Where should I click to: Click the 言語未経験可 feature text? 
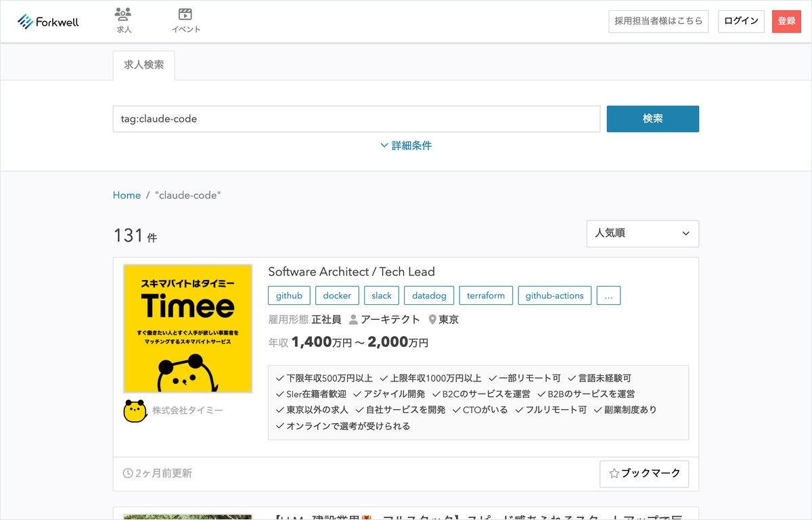(x=604, y=378)
